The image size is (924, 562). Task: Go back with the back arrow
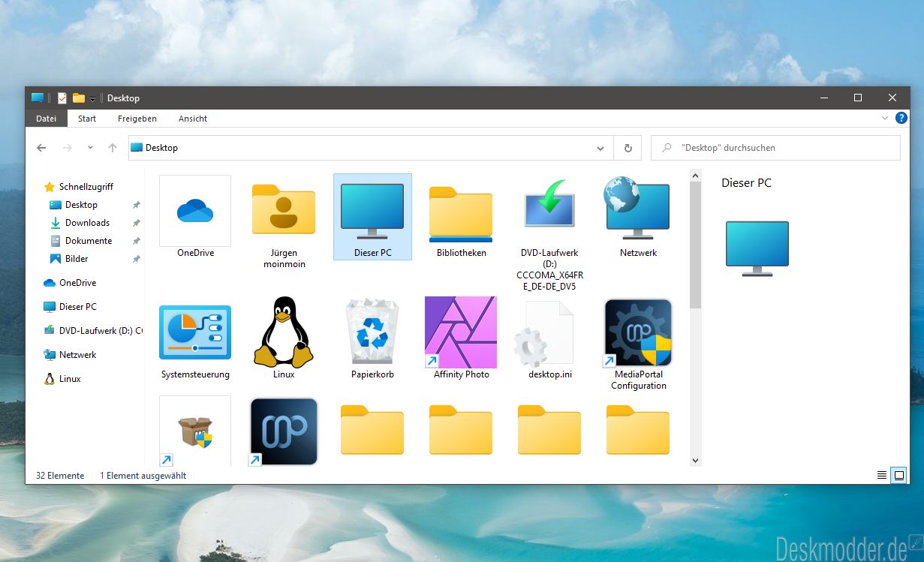(x=42, y=148)
